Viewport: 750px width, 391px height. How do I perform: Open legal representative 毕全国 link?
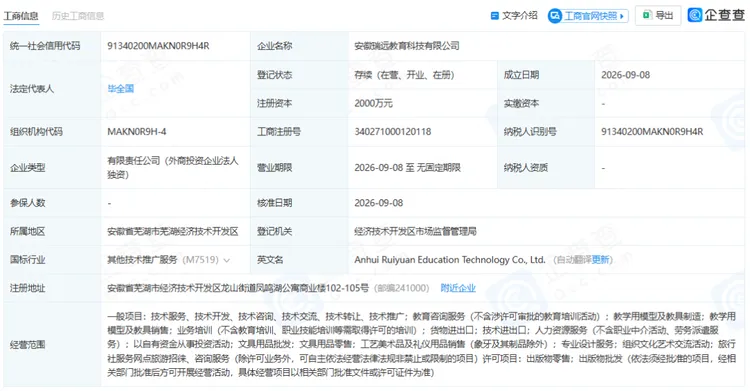[x=121, y=89]
